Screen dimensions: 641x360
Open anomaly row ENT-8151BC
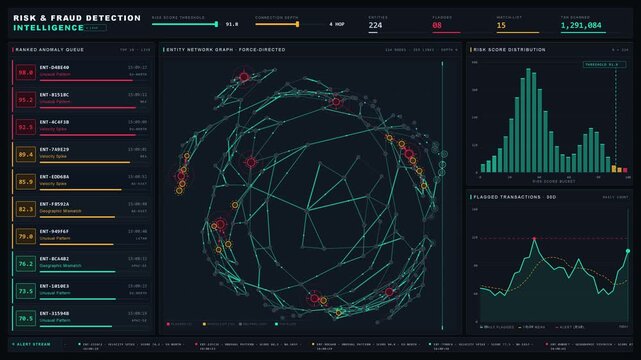[81, 100]
